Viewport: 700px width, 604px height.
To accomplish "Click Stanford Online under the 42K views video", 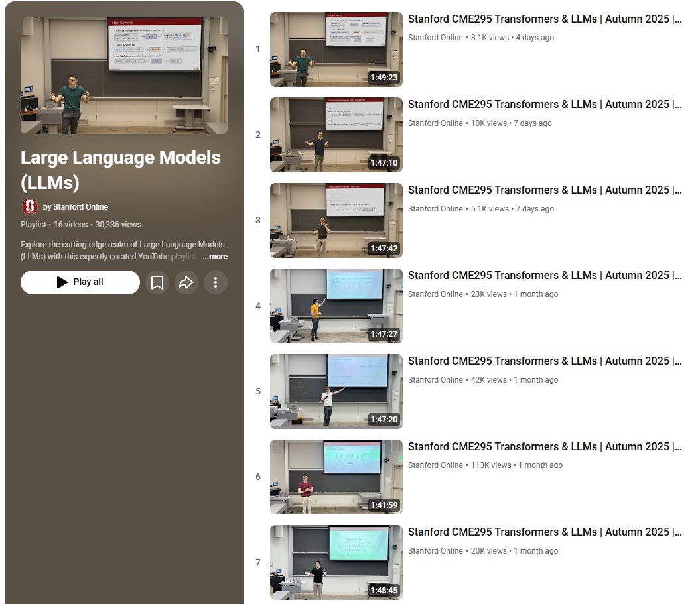I will click(x=435, y=380).
